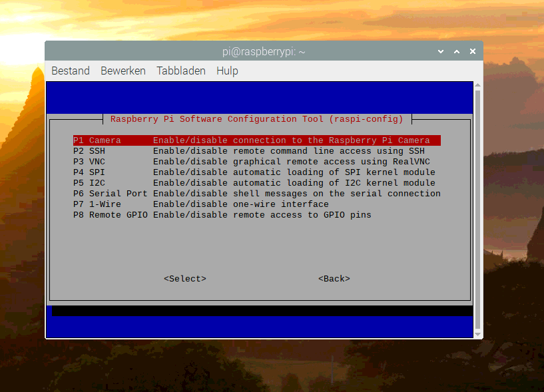This screenshot has width=544, height=392.
Task: Pick the P4 SPI entry
Action: pos(257,172)
